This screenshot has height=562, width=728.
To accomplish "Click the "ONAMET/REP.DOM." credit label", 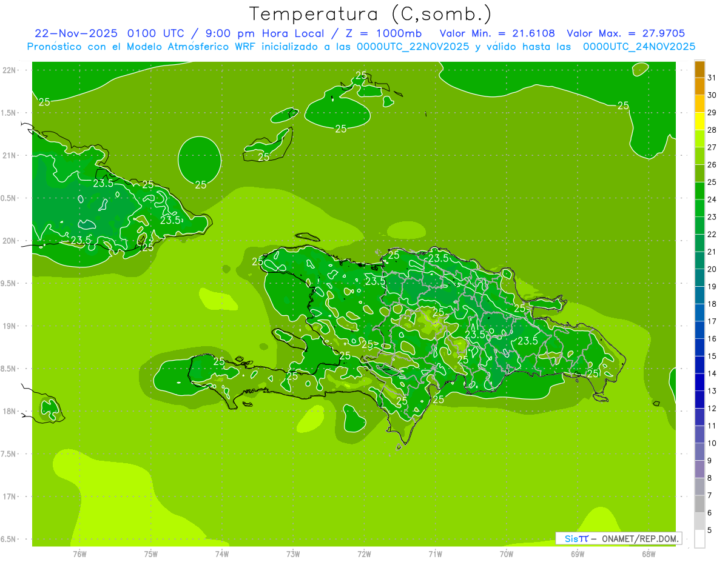I will [639, 538].
